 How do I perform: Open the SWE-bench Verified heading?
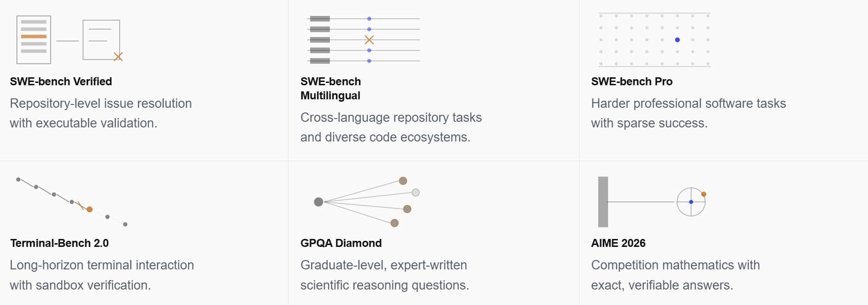click(x=61, y=82)
